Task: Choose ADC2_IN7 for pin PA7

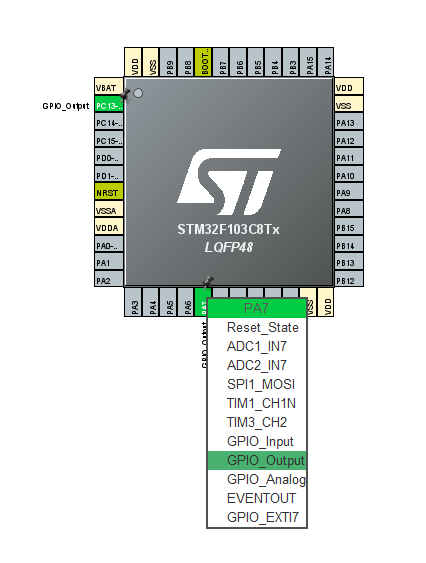Action: click(x=257, y=366)
